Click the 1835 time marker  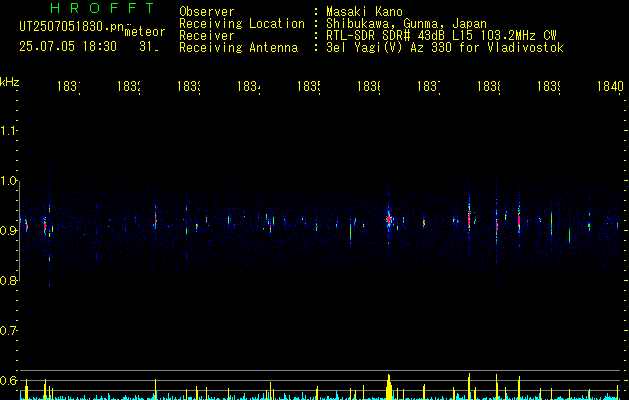pos(309,86)
